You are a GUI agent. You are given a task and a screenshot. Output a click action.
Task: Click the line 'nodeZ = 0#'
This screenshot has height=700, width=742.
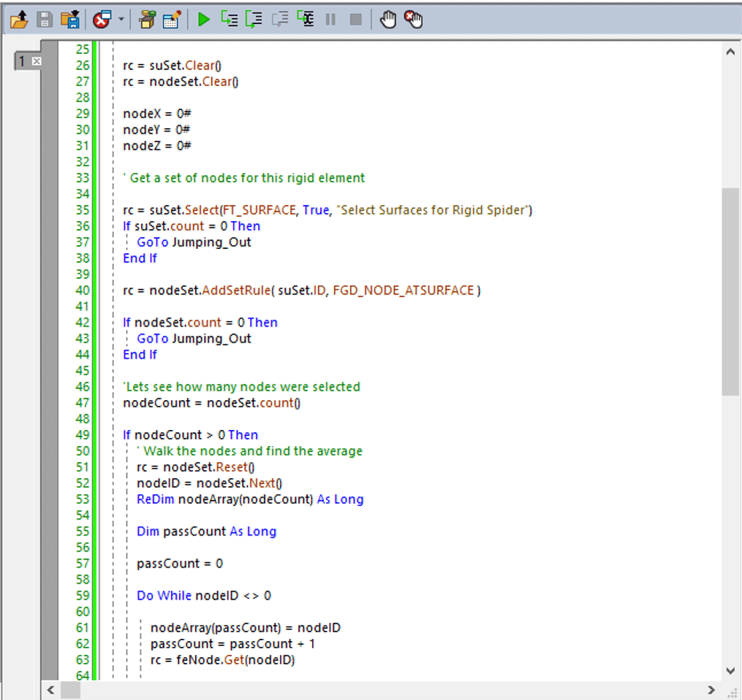[156, 146]
